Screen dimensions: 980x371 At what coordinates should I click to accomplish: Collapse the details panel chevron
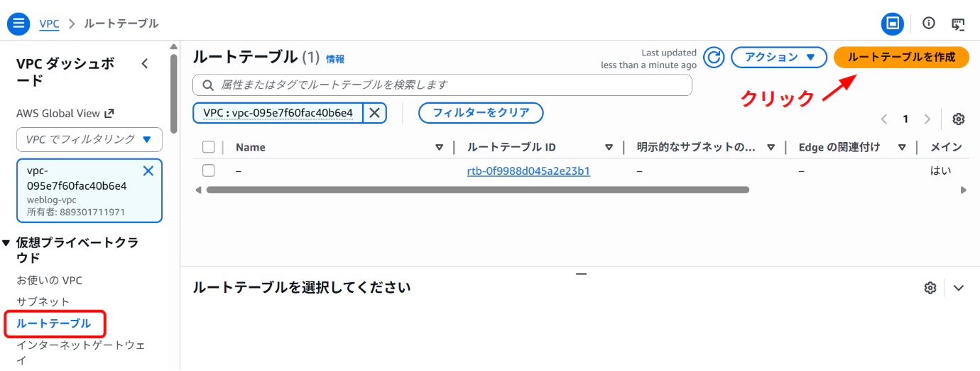coord(959,288)
